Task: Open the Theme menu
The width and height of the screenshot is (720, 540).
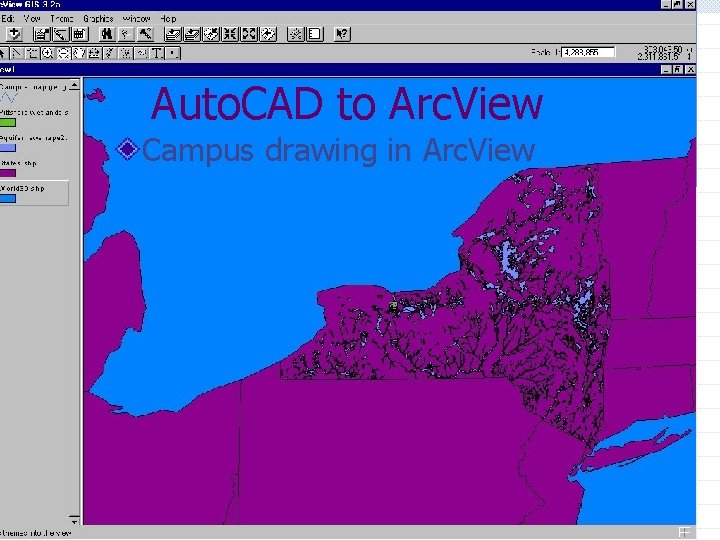Action: [62, 19]
